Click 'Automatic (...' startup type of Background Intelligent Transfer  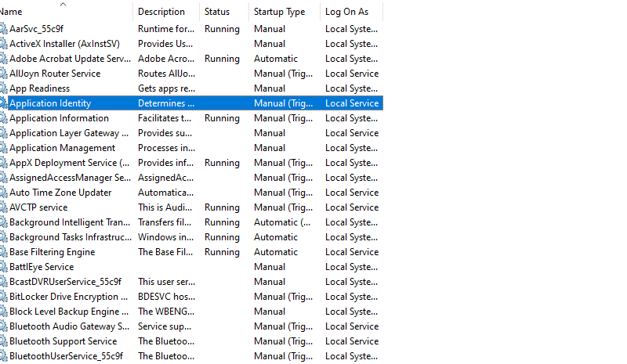tap(282, 222)
